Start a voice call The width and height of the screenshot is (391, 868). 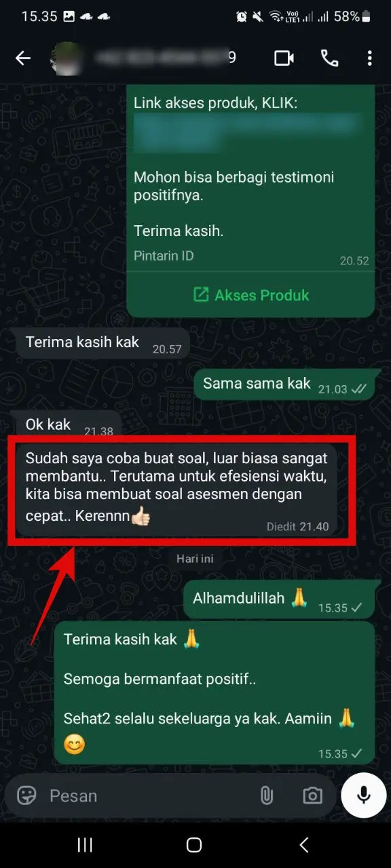point(330,58)
